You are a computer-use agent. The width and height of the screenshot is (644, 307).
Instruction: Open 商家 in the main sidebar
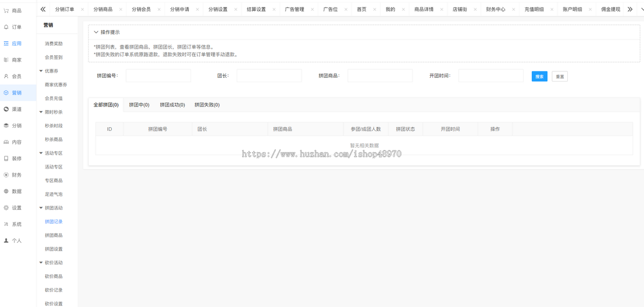16,60
